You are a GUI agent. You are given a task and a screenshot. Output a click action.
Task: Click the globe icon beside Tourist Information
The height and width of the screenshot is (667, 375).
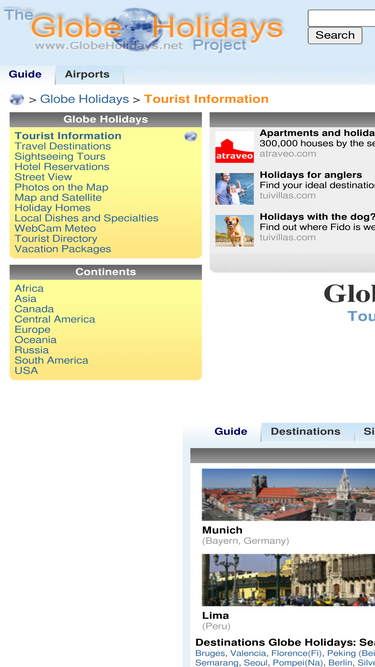(x=191, y=136)
